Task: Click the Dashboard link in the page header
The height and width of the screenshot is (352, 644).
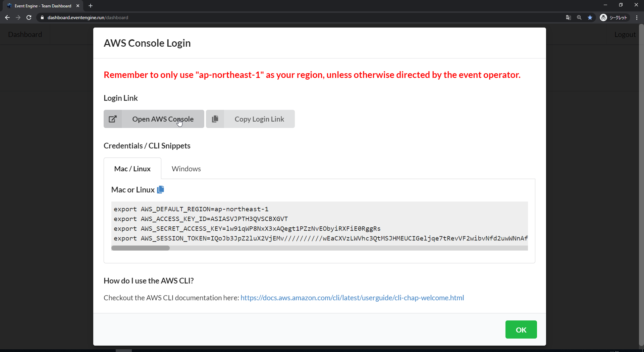Action: [25, 34]
